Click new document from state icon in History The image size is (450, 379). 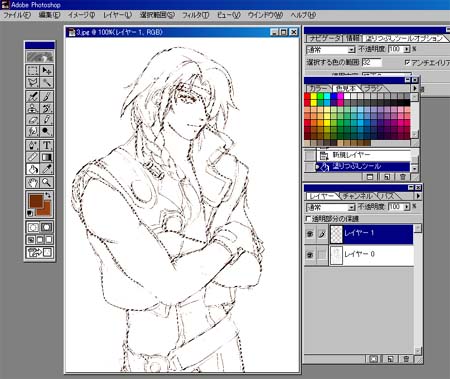click(x=370, y=177)
